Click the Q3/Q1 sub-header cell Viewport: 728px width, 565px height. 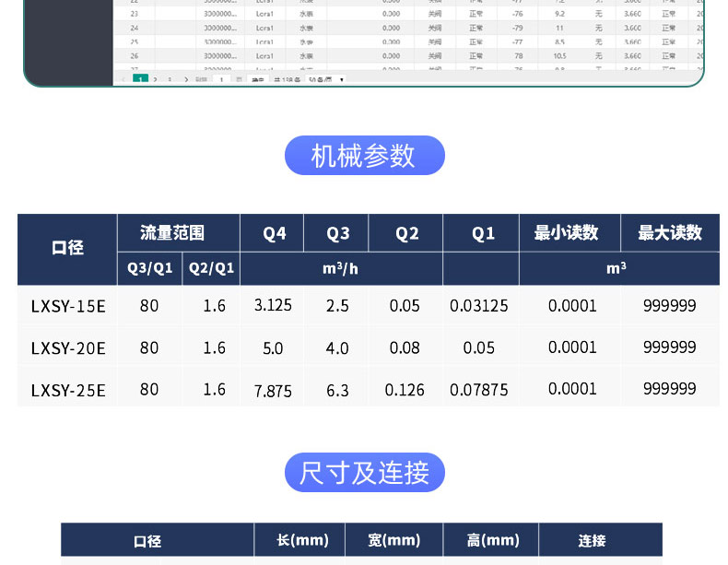coord(149,268)
